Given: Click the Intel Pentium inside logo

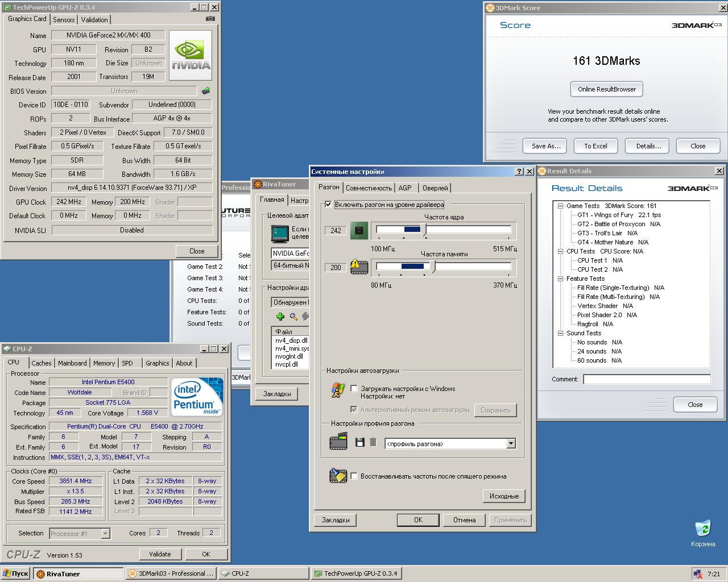Looking at the screenshot, I should 197,396.
